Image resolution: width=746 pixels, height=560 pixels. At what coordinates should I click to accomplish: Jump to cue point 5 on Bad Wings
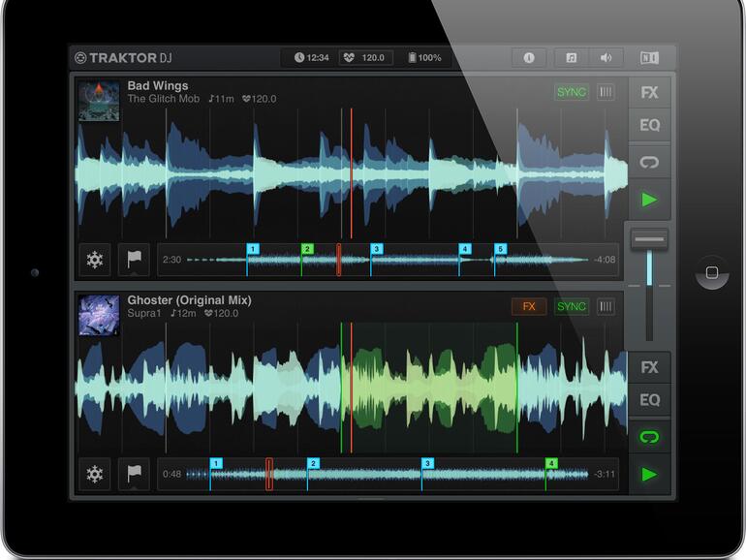pyautogui.click(x=501, y=249)
